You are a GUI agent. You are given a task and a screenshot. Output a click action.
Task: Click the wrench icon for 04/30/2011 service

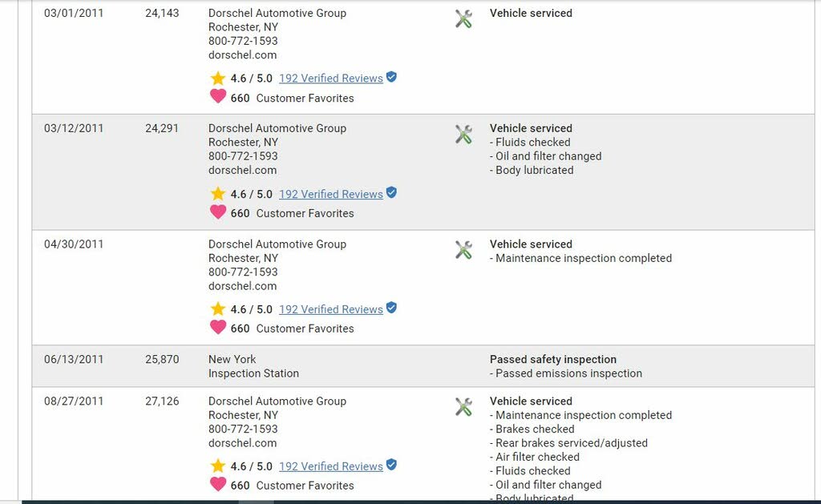(x=463, y=250)
